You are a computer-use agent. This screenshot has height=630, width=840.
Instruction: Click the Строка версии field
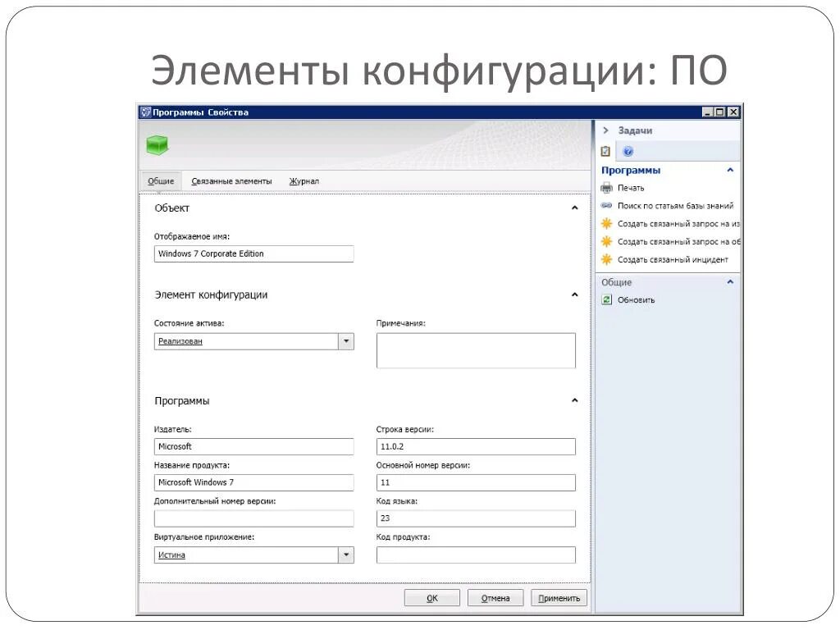[x=476, y=446]
